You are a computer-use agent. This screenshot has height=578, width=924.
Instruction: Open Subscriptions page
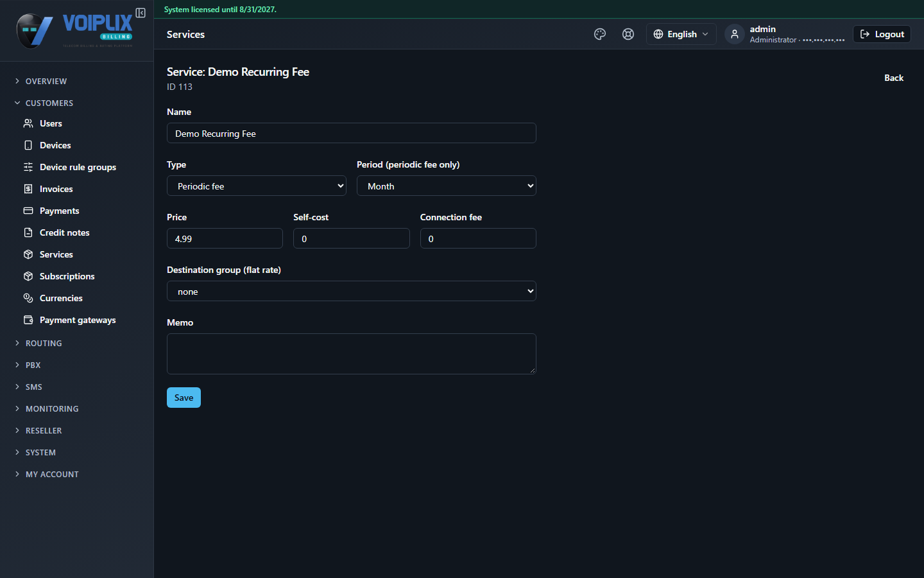pos(67,276)
